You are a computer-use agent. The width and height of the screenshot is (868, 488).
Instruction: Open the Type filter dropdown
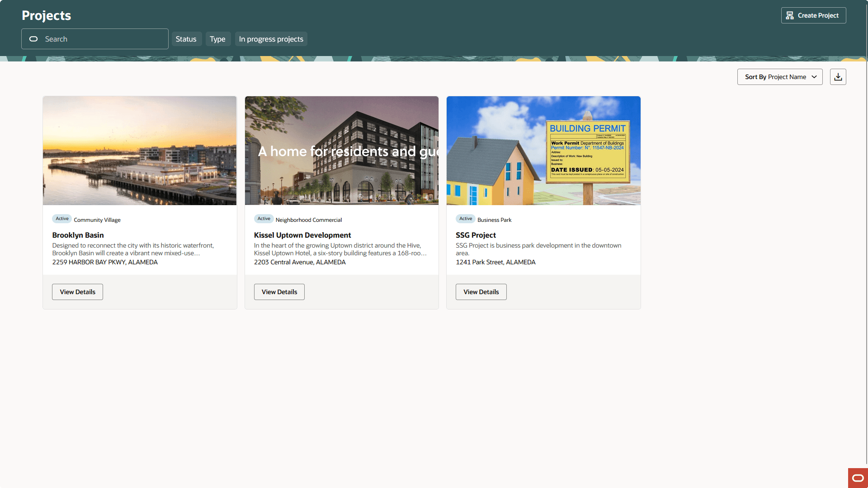coord(217,39)
